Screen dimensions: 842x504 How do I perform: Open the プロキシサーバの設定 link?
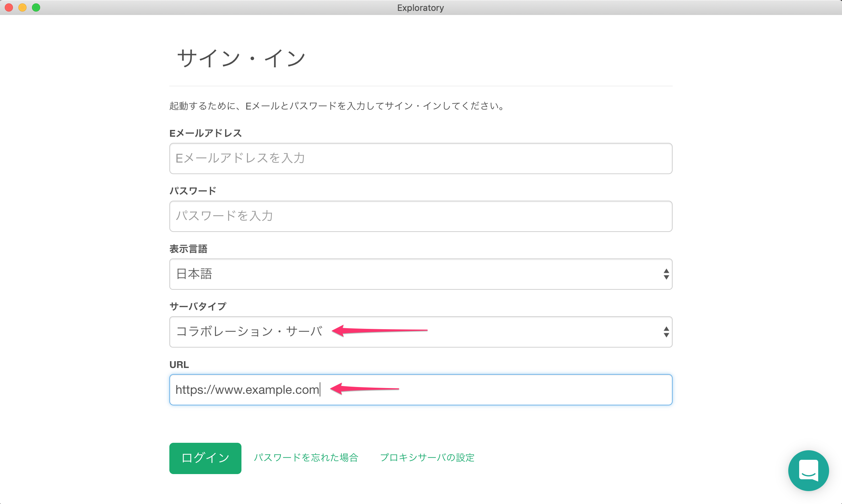tap(427, 458)
